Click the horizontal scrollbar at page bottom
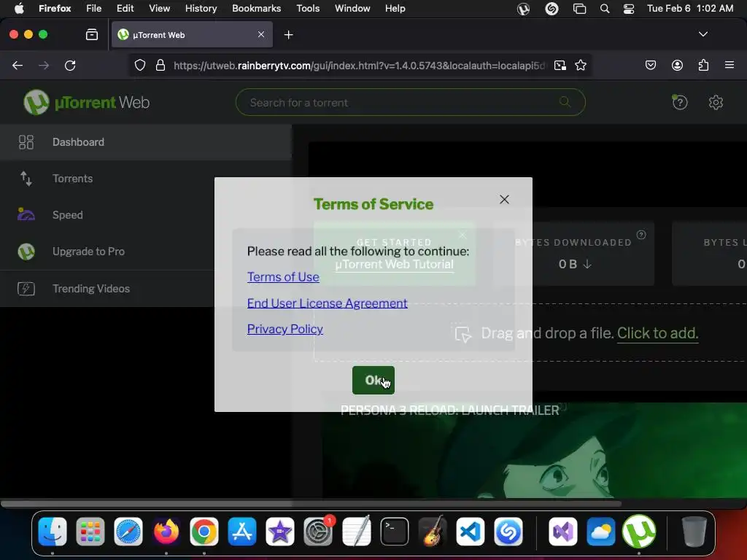This screenshot has width=747, height=560. pyautogui.click(x=311, y=503)
